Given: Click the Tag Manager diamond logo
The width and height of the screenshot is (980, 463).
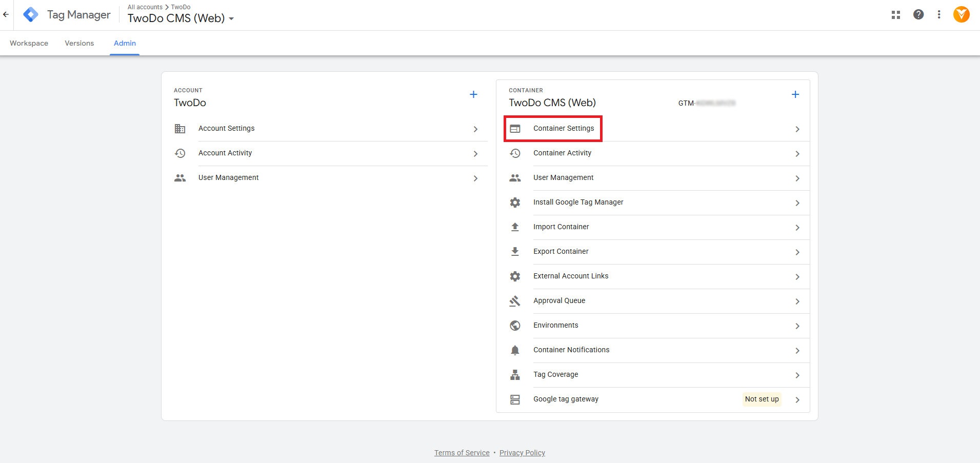Looking at the screenshot, I should pyautogui.click(x=31, y=15).
